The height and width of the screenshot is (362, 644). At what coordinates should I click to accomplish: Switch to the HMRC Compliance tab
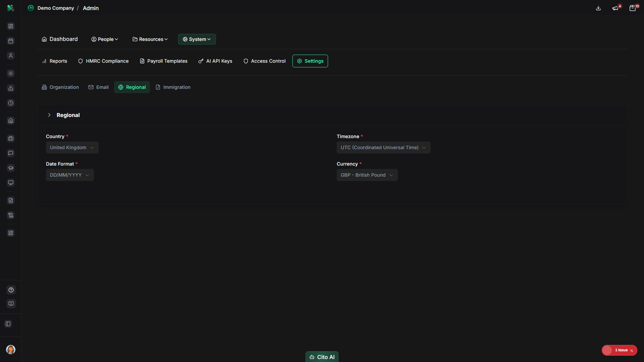pos(103,61)
